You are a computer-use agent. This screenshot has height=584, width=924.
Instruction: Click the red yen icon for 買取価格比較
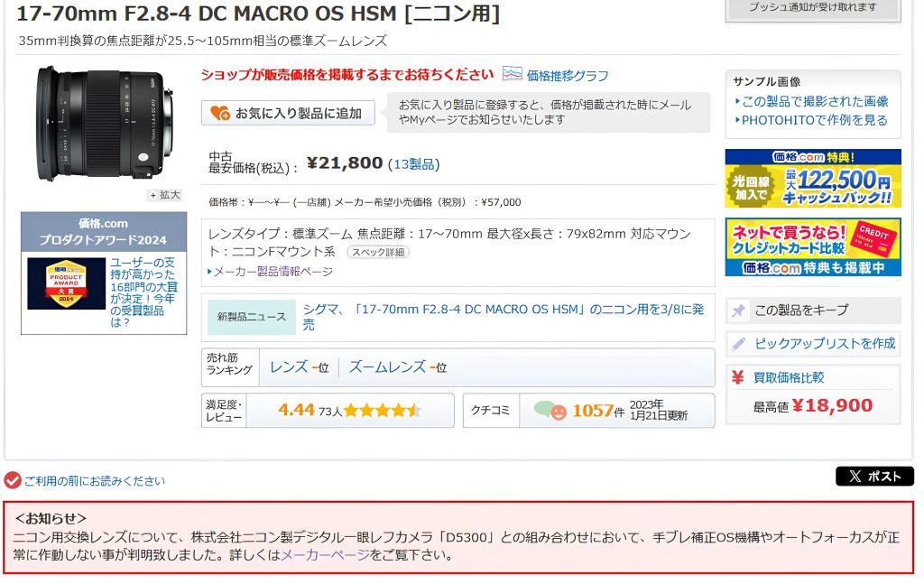pyautogui.click(x=738, y=377)
